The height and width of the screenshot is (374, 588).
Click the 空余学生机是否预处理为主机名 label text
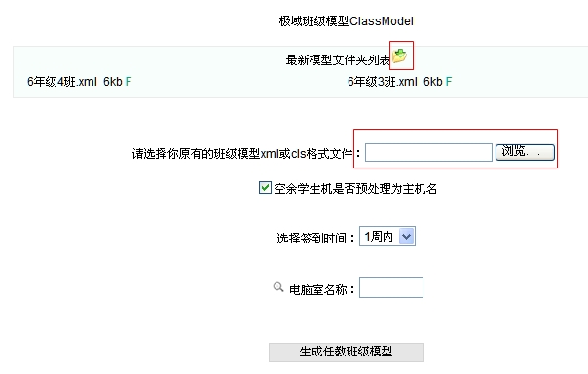click(355, 188)
